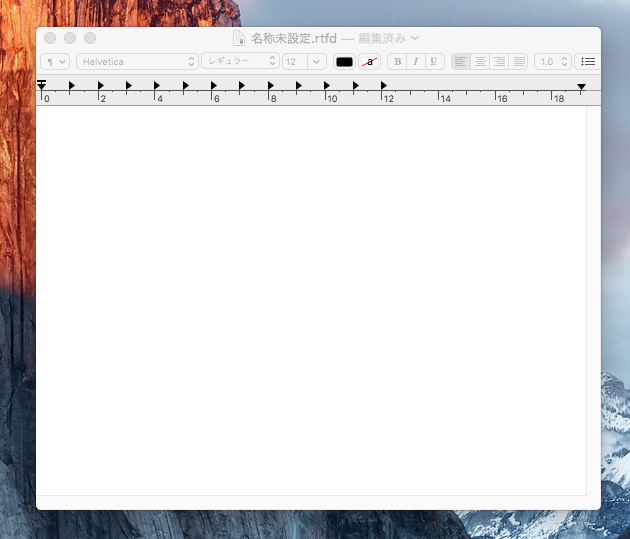The height and width of the screenshot is (539, 630).
Task: Open the 1.0 line spacing dropdown
Action: (553, 62)
